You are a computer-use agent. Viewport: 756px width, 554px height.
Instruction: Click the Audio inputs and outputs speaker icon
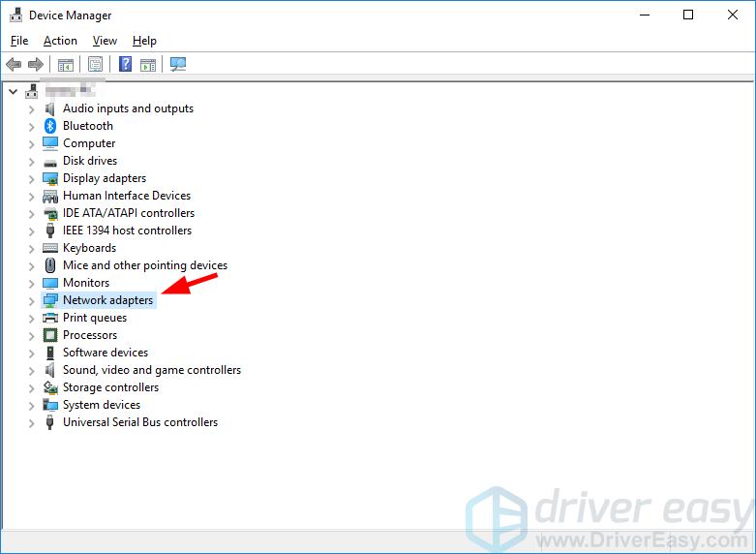pyautogui.click(x=49, y=108)
